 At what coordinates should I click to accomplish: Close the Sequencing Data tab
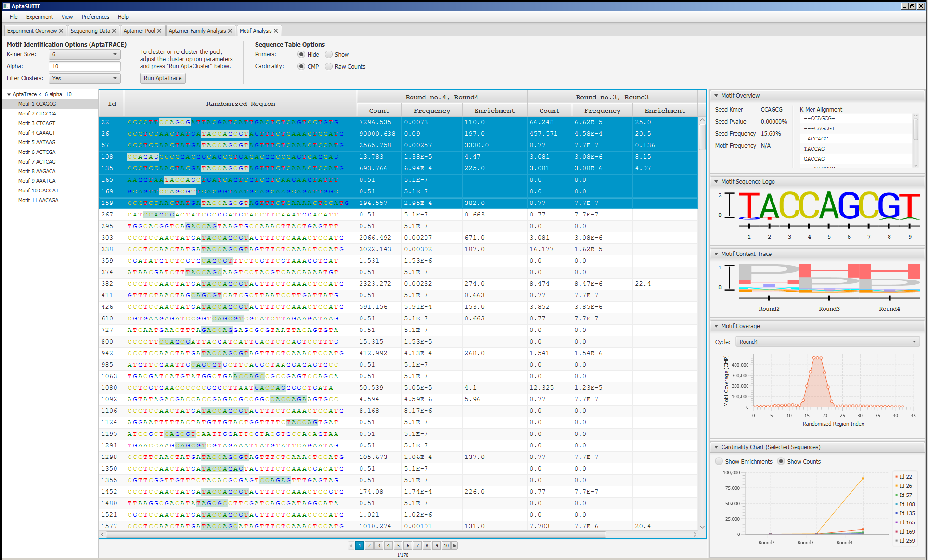click(x=114, y=31)
